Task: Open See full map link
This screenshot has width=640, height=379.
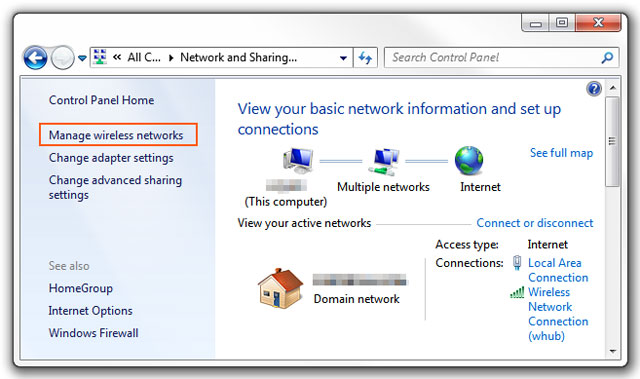Action: coord(561,153)
